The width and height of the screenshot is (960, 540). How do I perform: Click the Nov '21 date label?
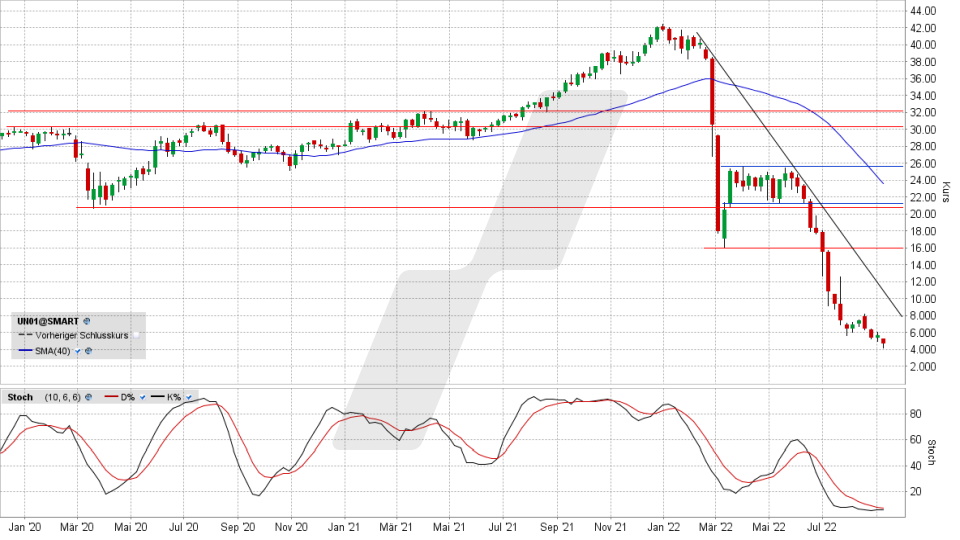point(610,527)
